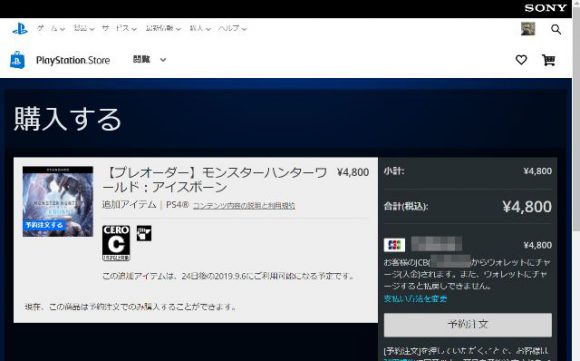The height and width of the screenshot is (361, 580).
Task: Click the Iceborne game cover thumbnail
Action: click(x=58, y=202)
